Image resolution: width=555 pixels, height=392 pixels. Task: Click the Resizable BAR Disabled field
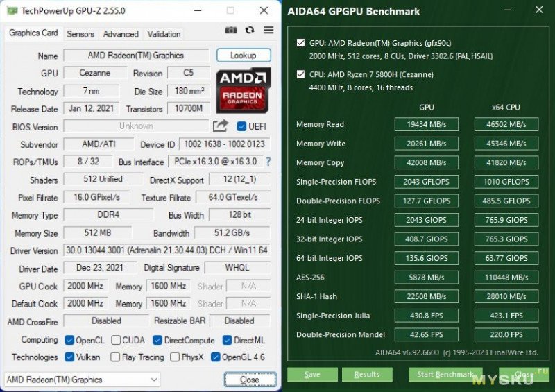pyautogui.click(x=239, y=321)
